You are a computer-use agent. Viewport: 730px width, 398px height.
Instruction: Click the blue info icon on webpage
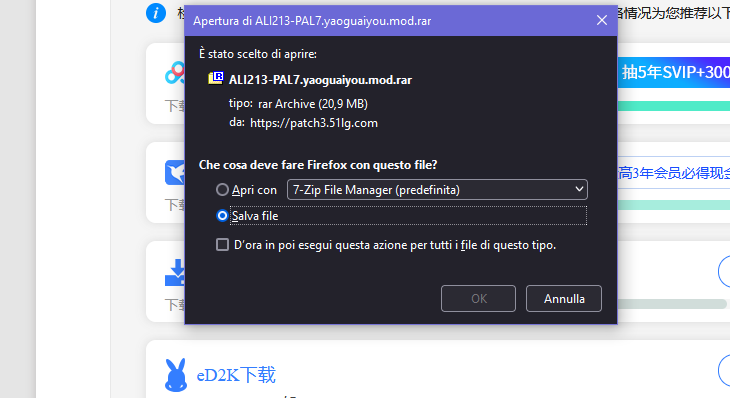[x=155, y=13]
